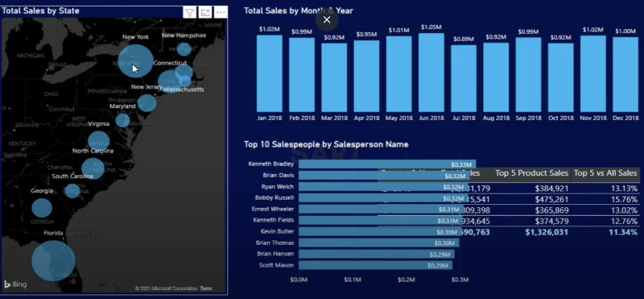This screenshot has height=299, width=644.
Task: Click the $374,579 table cell
Action: click(x=552, y=222)
